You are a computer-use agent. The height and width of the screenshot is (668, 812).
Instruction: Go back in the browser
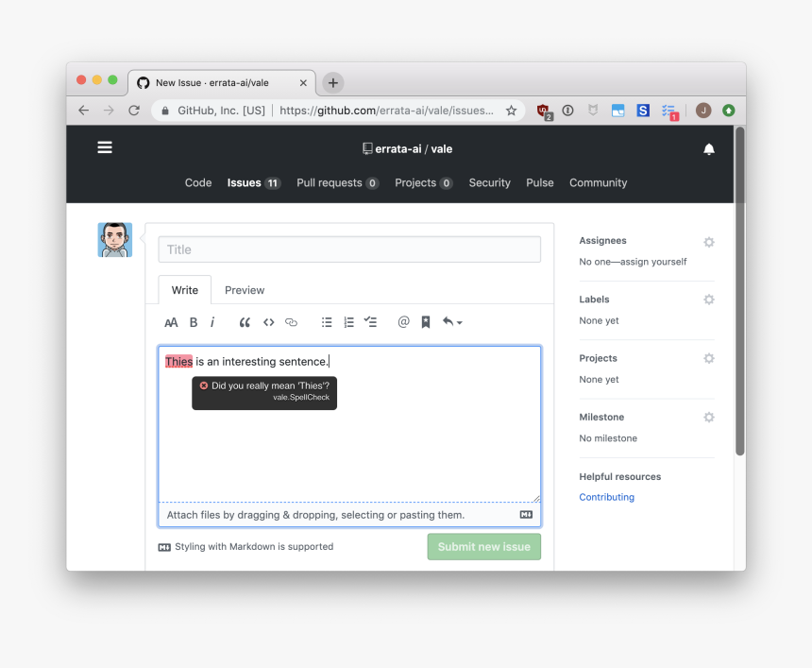pyautogui.click(x=83, y=111)
